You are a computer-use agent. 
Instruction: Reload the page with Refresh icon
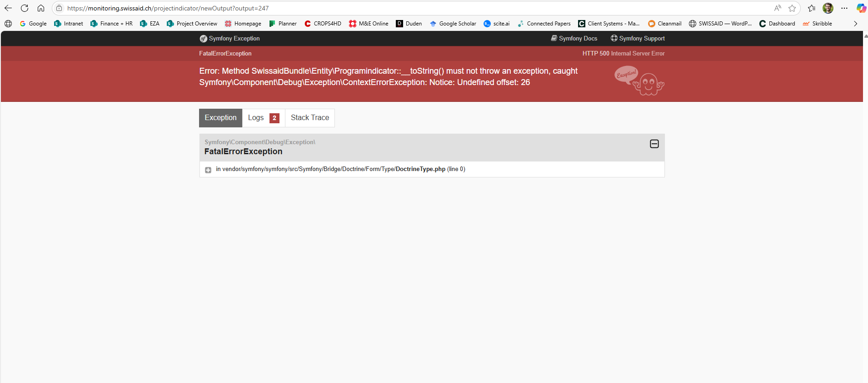(25, 8)
